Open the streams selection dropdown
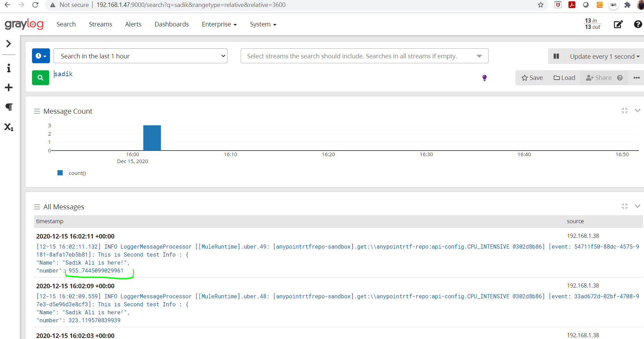The image size is (644, 339). 364,56
